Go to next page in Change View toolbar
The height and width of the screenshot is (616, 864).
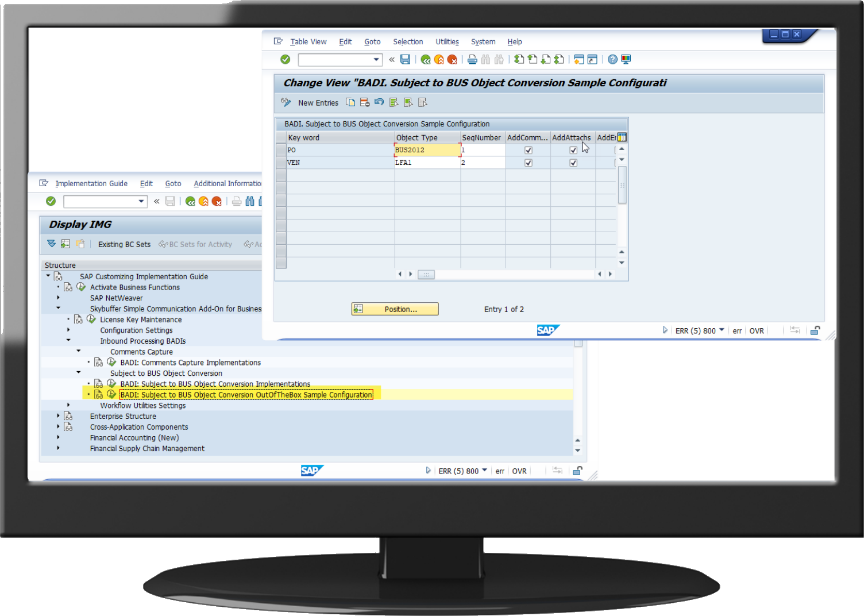(546, 59)
